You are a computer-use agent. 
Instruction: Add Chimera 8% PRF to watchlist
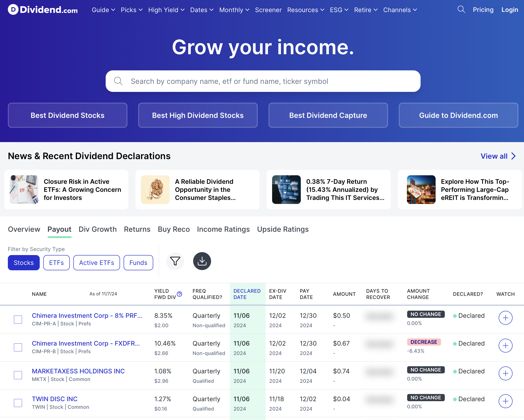(x=505, y=318)
